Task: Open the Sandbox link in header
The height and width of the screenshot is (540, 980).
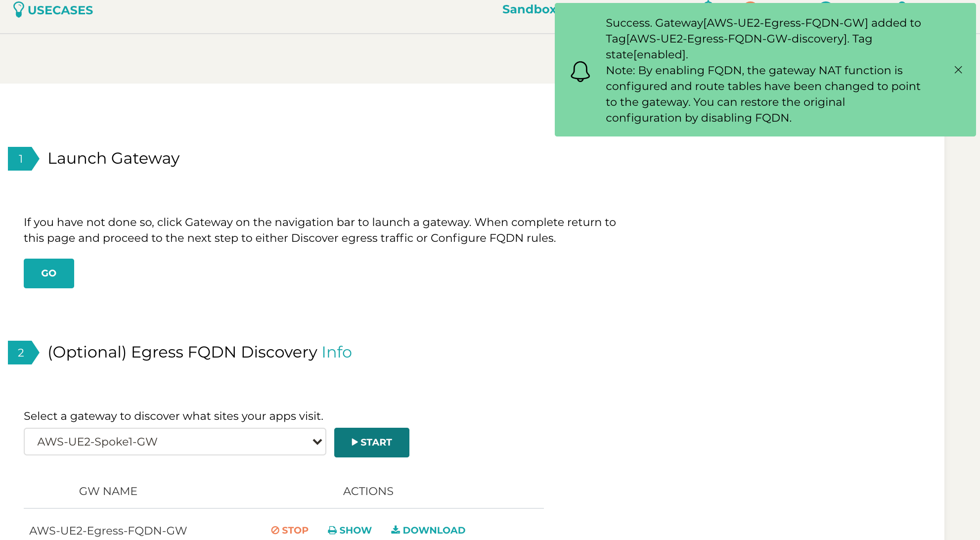Action: tap(529, 9)
